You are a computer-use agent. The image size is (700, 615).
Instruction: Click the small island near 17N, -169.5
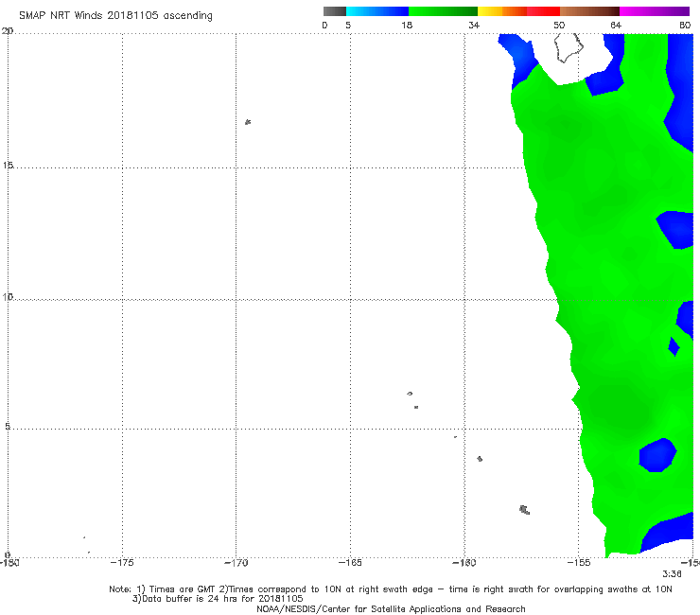pos(248,122)
